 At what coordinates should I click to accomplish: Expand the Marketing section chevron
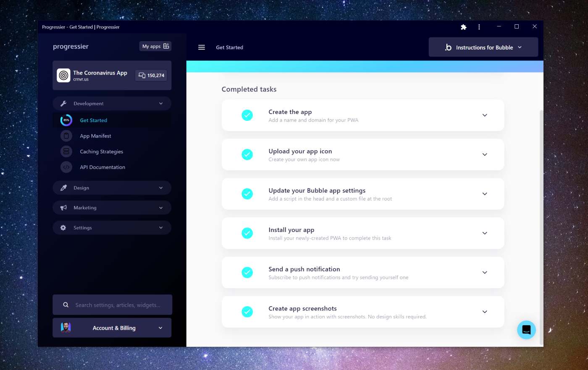(x=161, y=208)
